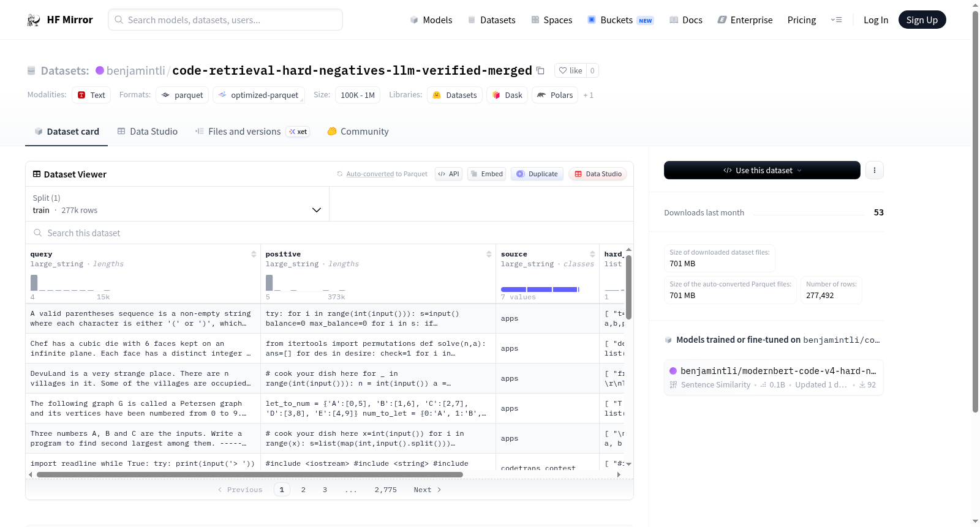Select the 100K - 1M size tag

(358, 95)
